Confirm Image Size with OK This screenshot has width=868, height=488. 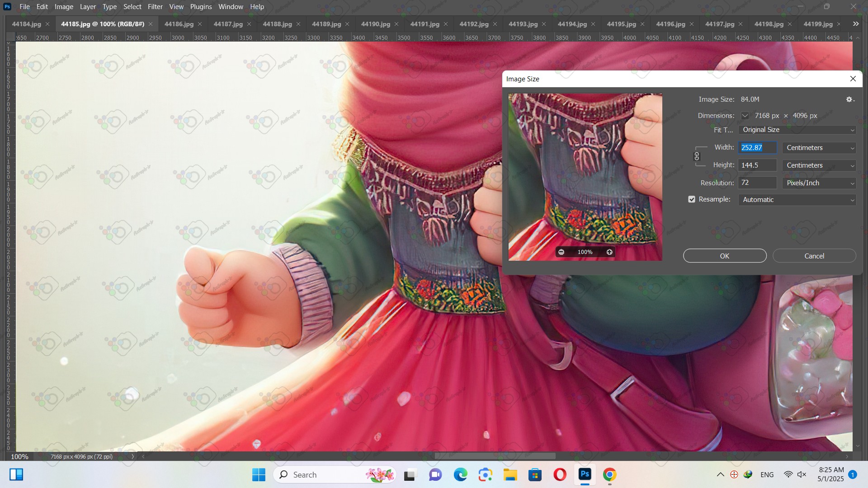coord(725,256)
